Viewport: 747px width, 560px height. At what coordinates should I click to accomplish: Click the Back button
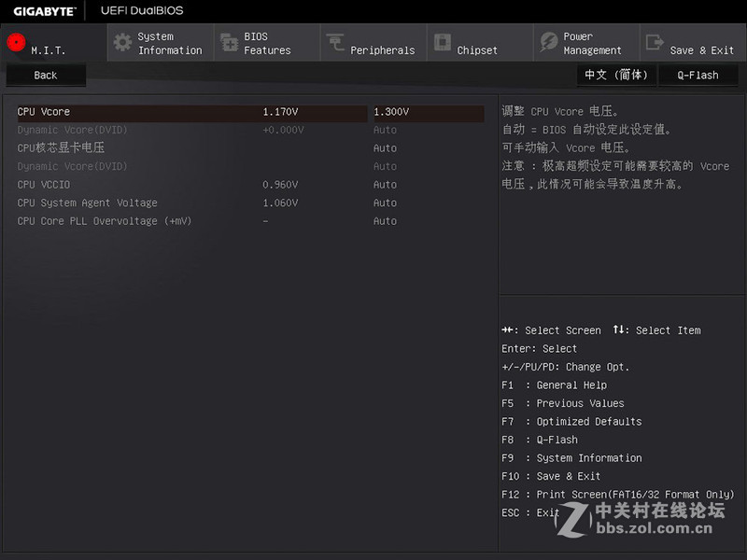point(46,76)
